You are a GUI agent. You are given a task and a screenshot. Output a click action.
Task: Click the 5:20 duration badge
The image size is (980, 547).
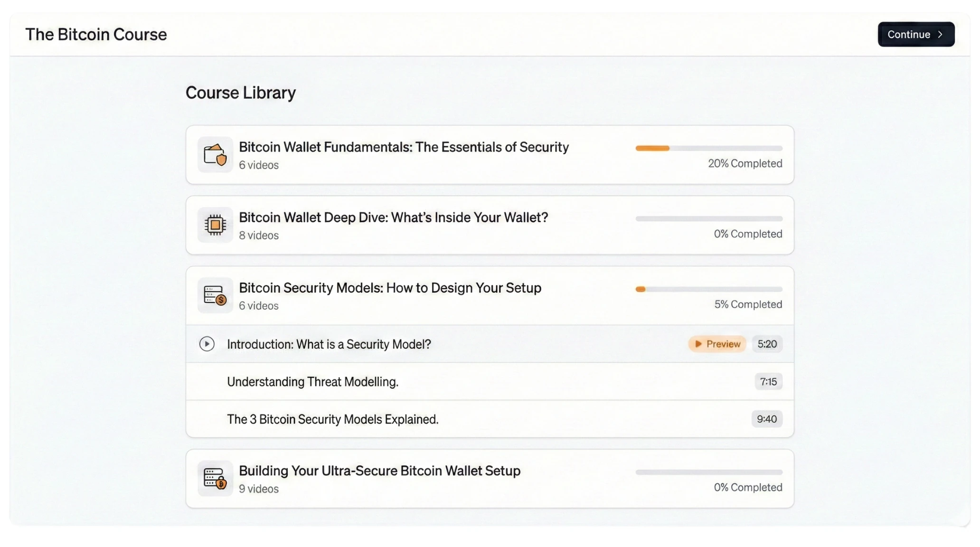tap(767, 344)
